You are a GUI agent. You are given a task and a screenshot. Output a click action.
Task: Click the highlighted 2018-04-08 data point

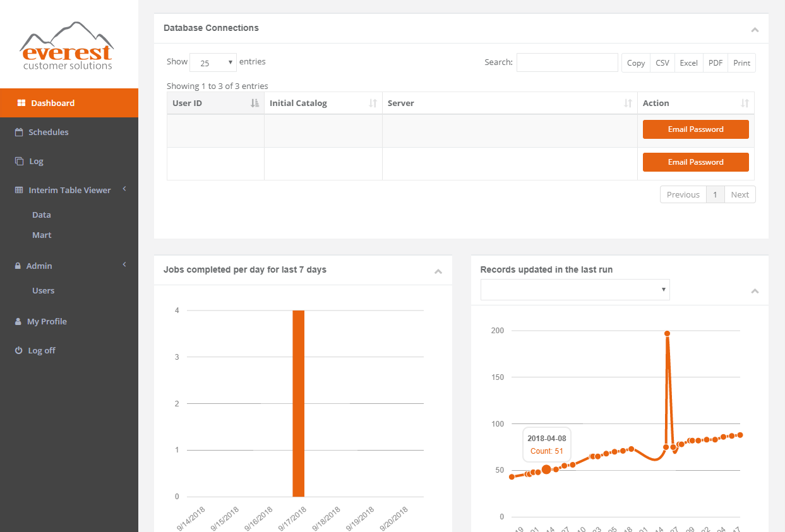(x=547, y=470)
